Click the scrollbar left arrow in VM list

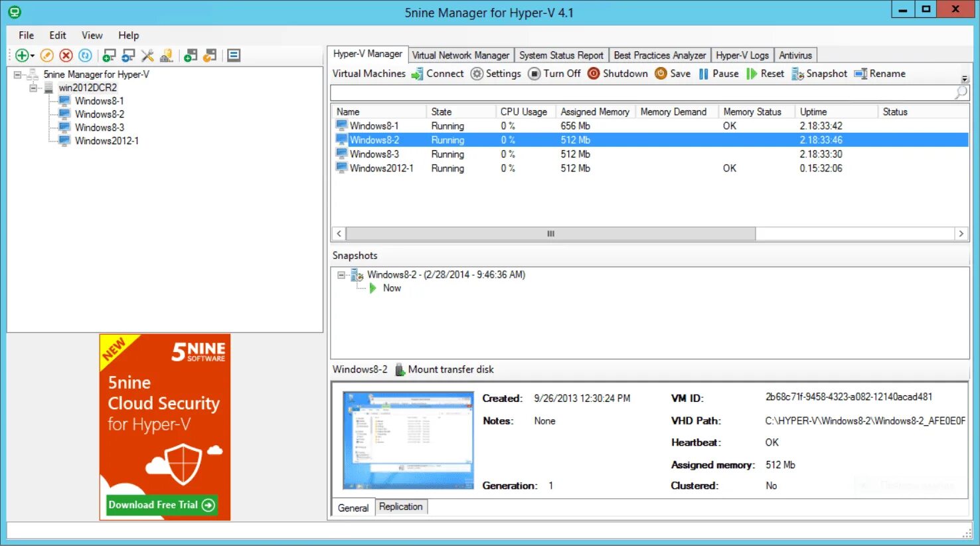(339, 234)
